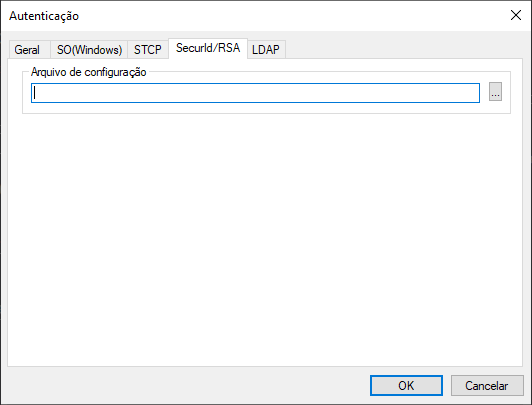Place the cursor in the configuration file path box
This screenshot has height=405, width=532.
pyautogui.click(x=255, y=93)
